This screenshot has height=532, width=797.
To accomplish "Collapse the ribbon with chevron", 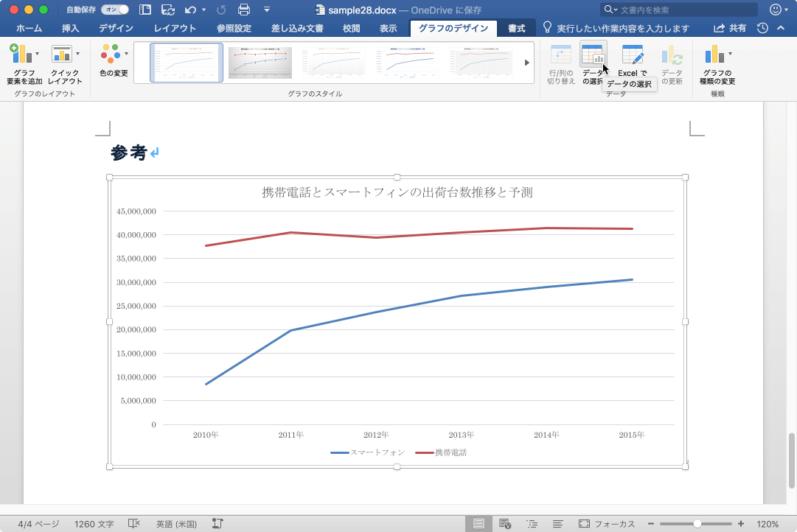I will tap(781, 29).
